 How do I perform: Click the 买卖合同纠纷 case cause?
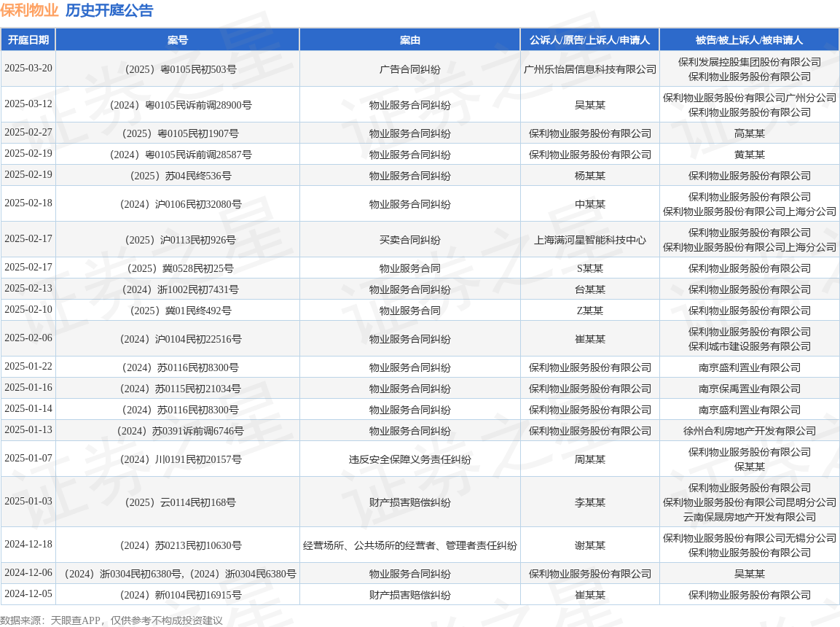pos(410,240)
